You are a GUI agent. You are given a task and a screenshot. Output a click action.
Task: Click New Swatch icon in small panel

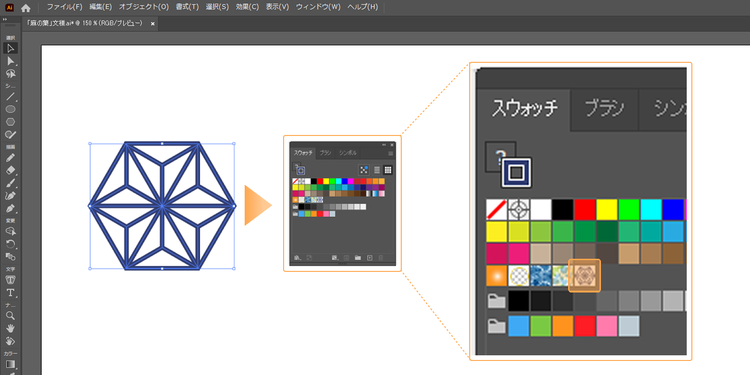[x=370, y=257]
